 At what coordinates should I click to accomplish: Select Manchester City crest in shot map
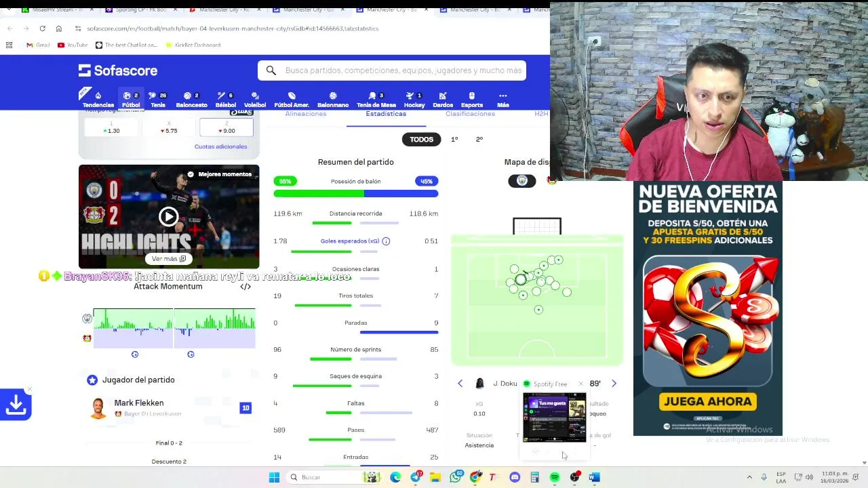[x=522, y=181]
